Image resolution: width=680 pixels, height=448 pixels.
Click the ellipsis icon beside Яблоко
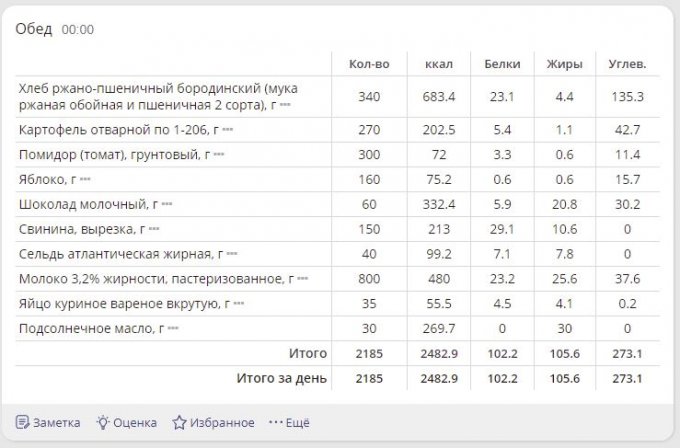pos(85,180)
